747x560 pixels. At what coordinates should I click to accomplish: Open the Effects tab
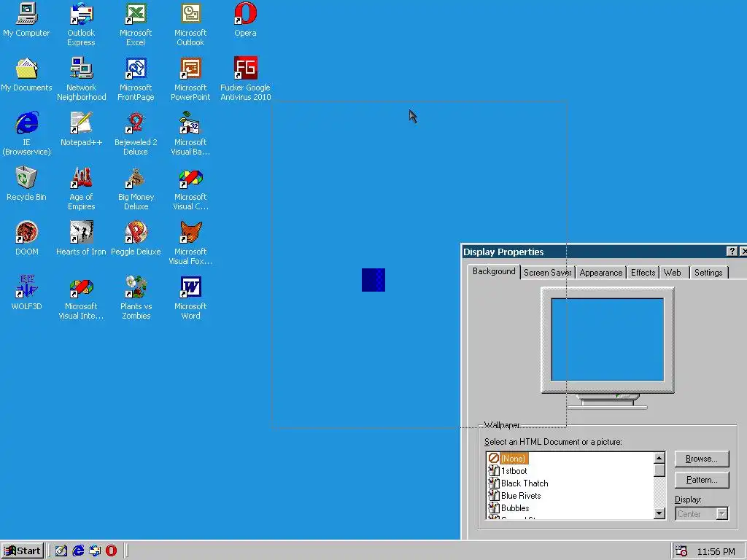point(643,273)
